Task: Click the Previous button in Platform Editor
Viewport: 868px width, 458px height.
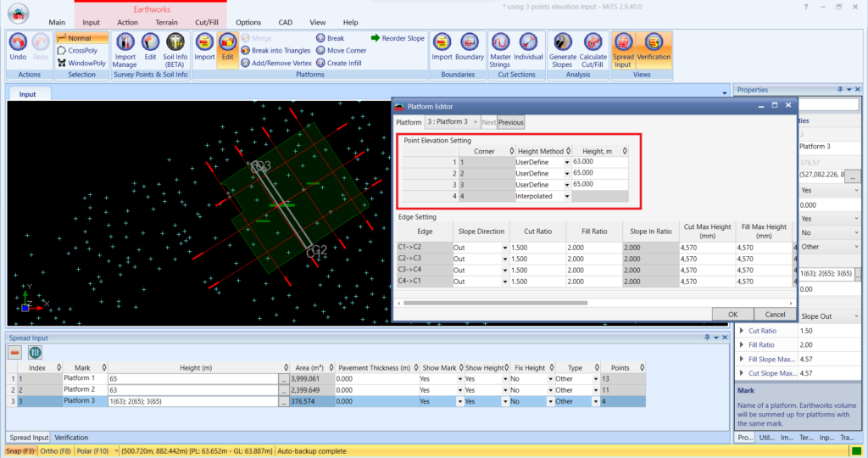Action: [x=510, y=122]
